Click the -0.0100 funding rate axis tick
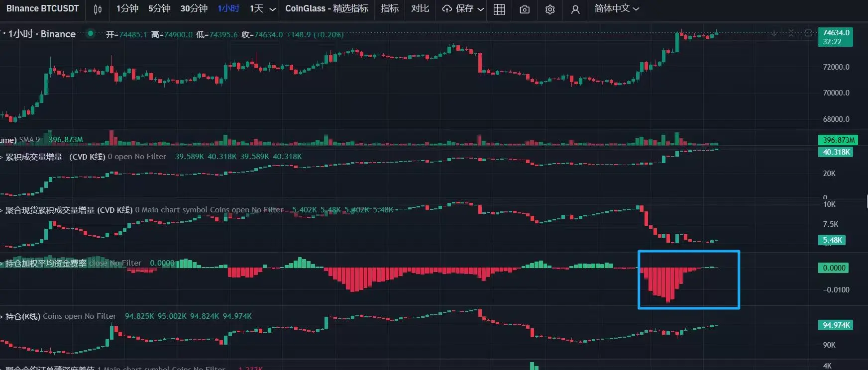The height and width of the screenshot is (370, 868). pos(836,290)
